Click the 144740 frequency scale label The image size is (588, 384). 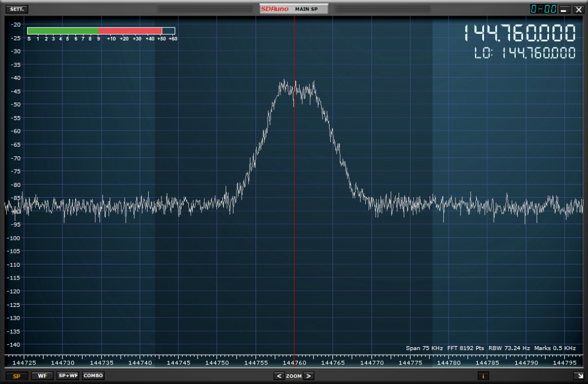click(x=140, y=363)
